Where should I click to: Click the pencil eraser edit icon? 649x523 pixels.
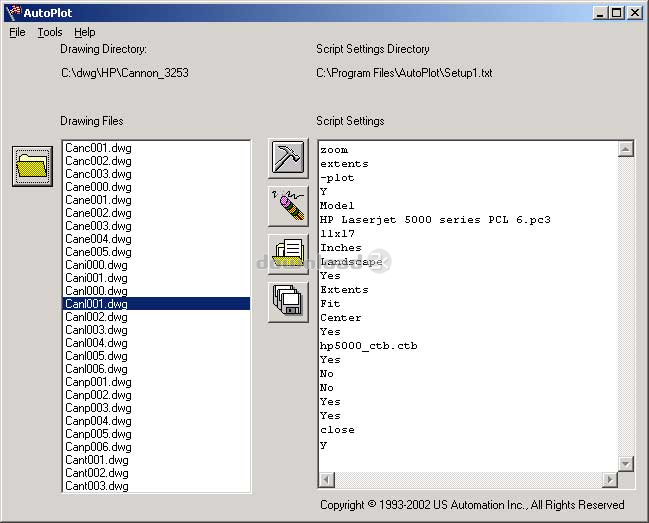288,206
